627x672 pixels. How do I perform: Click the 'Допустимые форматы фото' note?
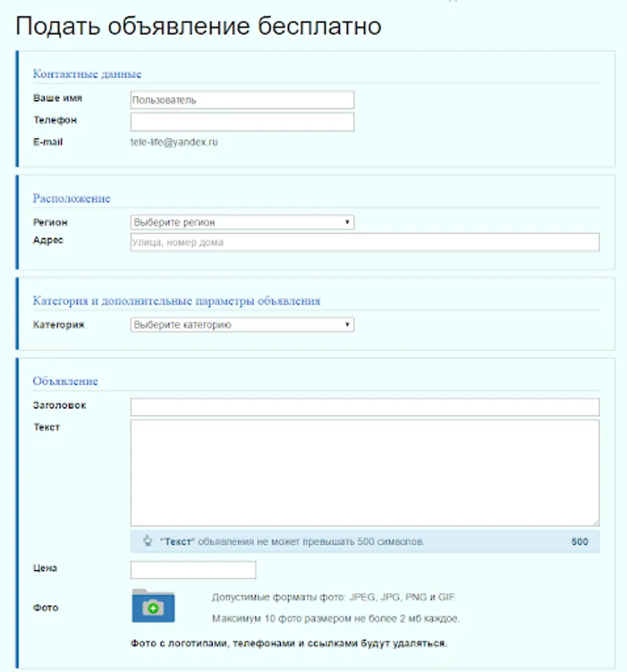click(334, 597)
